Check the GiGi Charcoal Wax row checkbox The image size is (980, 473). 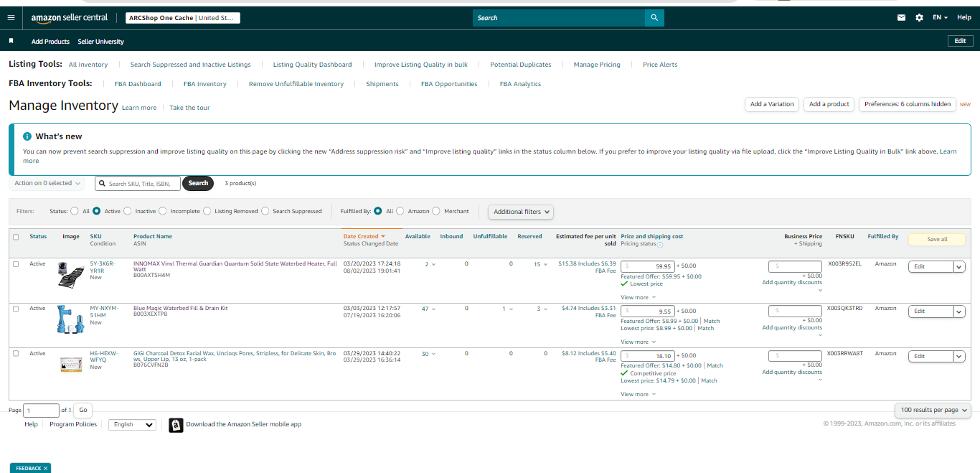16,354
